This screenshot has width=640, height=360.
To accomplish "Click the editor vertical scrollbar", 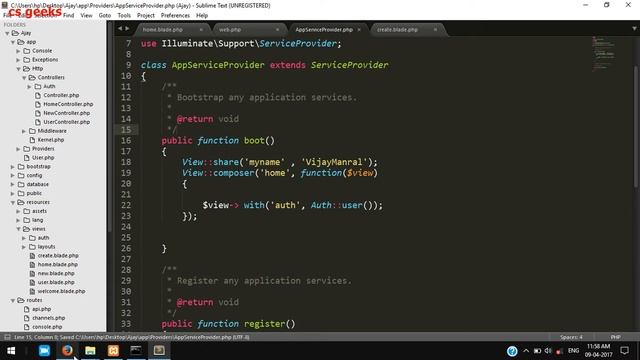I will (636, 127).
